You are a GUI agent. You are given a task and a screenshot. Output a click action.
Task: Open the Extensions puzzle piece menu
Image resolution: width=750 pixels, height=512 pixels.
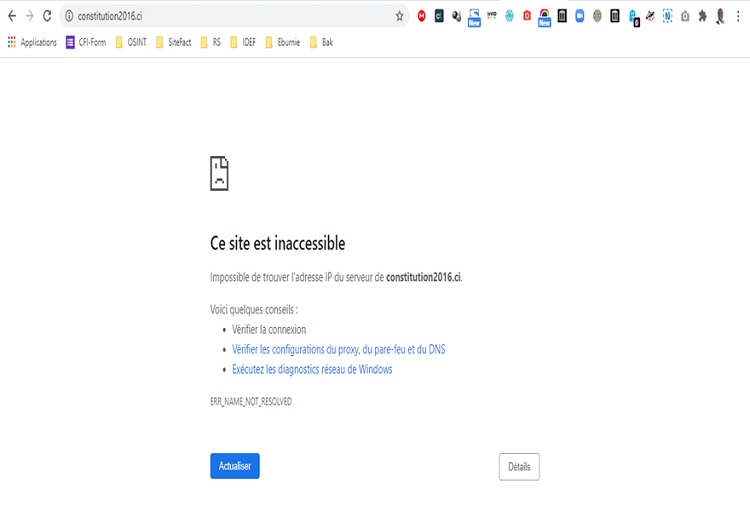[703, 16]
